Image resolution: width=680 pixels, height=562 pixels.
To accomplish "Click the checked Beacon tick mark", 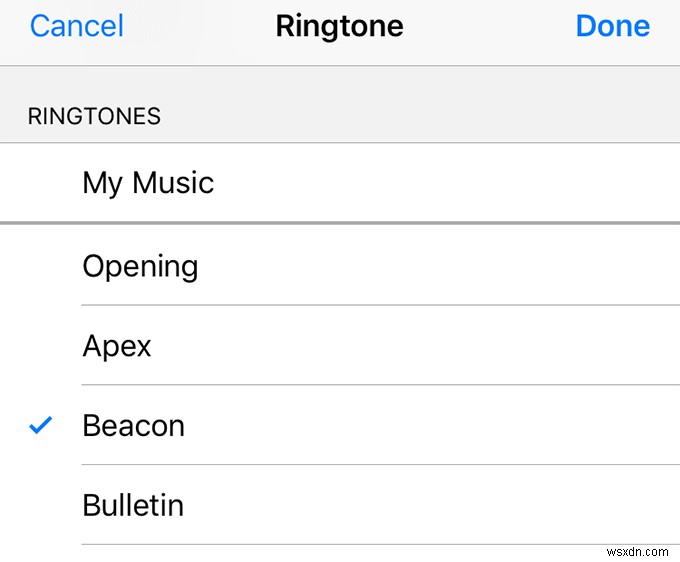I will 40,426.
